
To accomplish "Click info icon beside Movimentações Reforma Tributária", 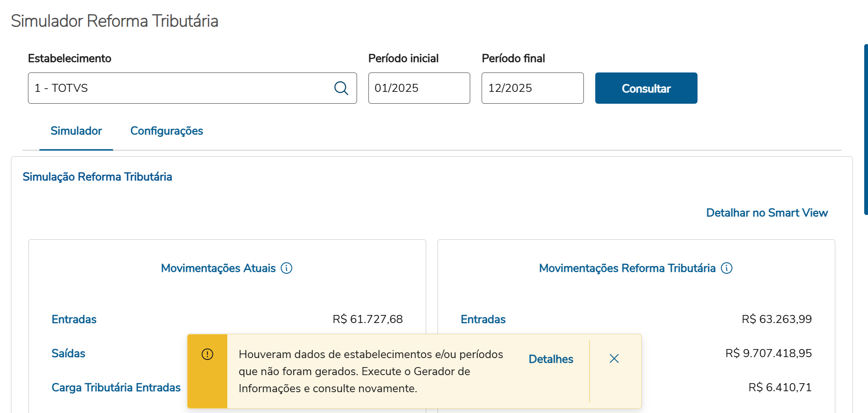I will click(726, 268).
